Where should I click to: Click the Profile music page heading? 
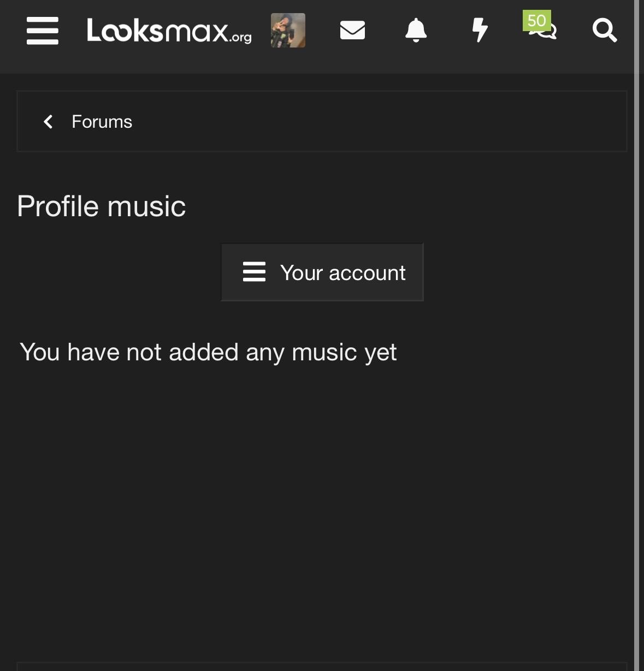(102, 206)
